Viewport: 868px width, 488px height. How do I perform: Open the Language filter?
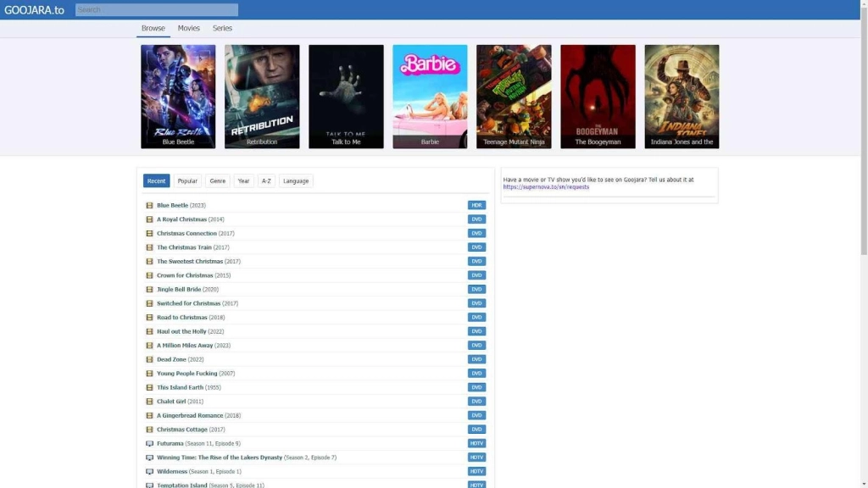point(295,180)
